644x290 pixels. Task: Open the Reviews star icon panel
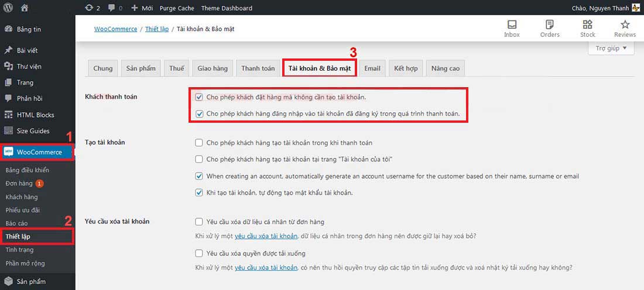pyautogui.click(x=625, y=24)
